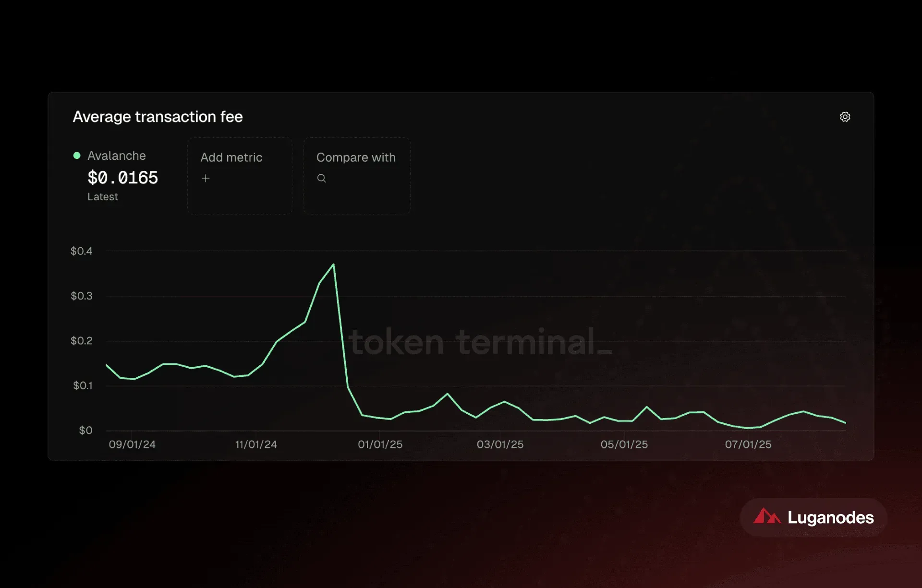Click the $0.4 y-axis label

click(x=81, y=251)
